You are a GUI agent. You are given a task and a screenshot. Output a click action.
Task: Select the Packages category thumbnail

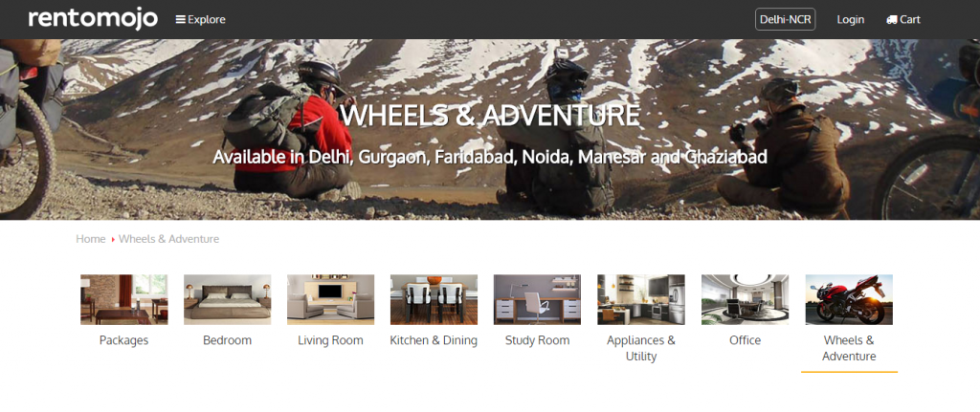123,299
